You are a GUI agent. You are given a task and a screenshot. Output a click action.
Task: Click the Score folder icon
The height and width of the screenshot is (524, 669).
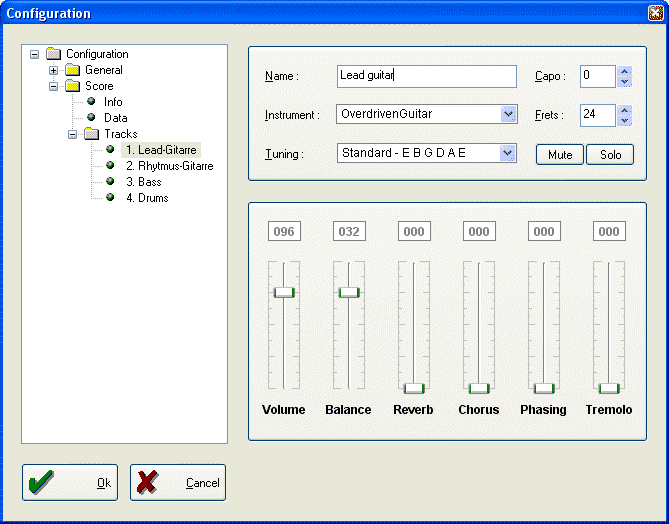[73, 86]
